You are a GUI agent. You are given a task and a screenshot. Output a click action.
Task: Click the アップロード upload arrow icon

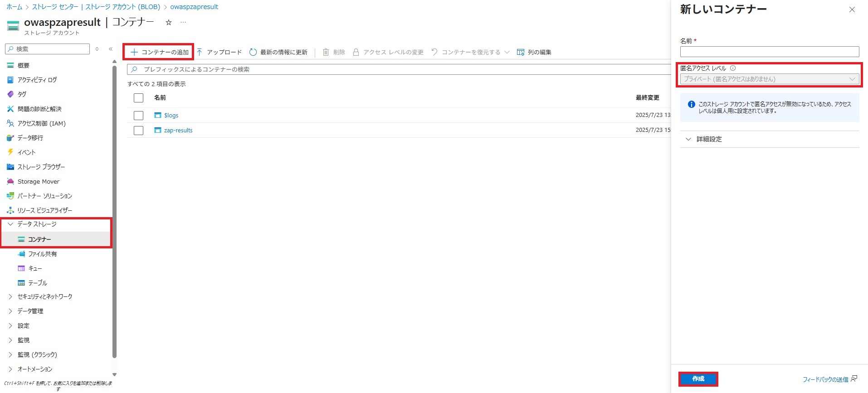click(200, 52)
